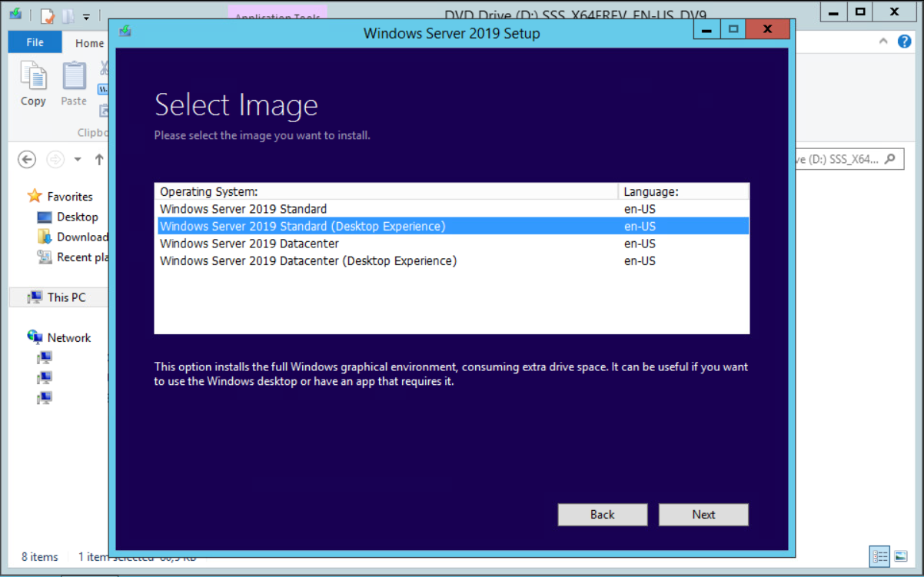Click the This PC computer icon

tap(35, 297)
